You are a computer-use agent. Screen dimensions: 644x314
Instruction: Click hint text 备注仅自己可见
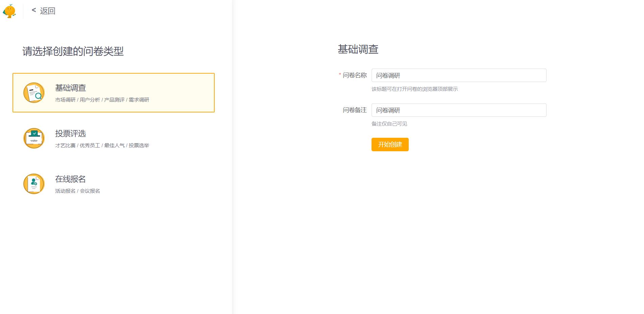click(389, 124)
